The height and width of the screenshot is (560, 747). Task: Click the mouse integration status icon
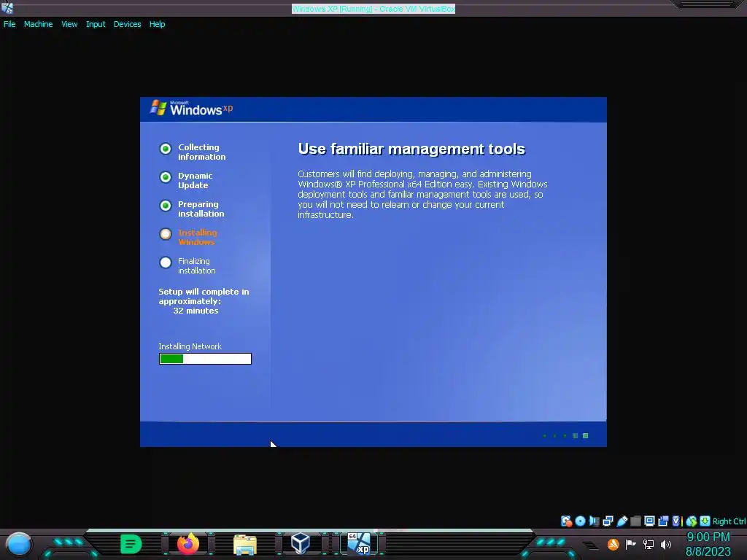point(692,521)
